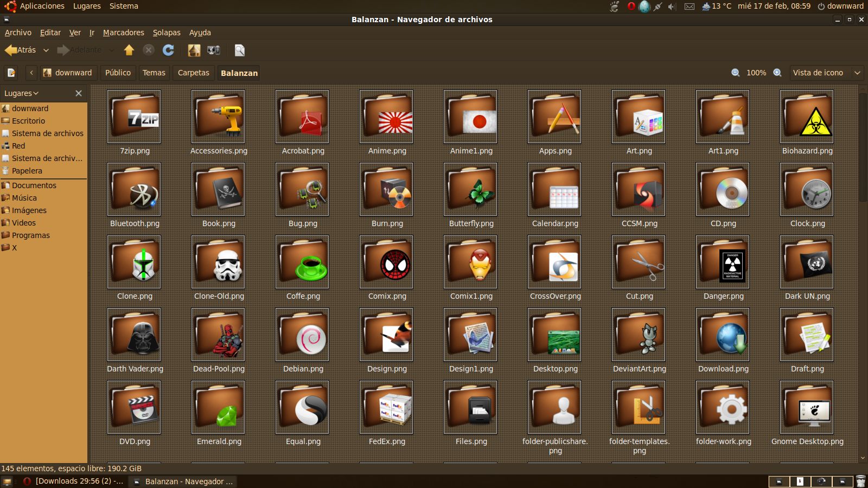Go back with the Atrás button

[x=21, y=50]
